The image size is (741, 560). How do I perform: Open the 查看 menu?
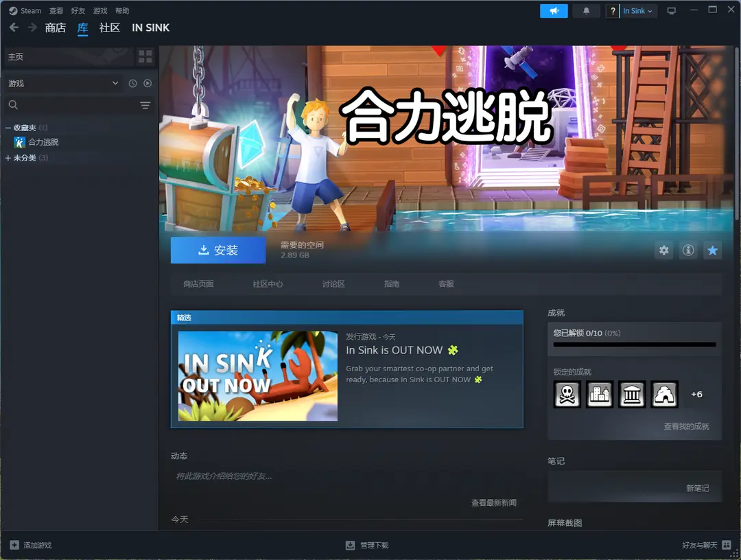click(56, 10)
